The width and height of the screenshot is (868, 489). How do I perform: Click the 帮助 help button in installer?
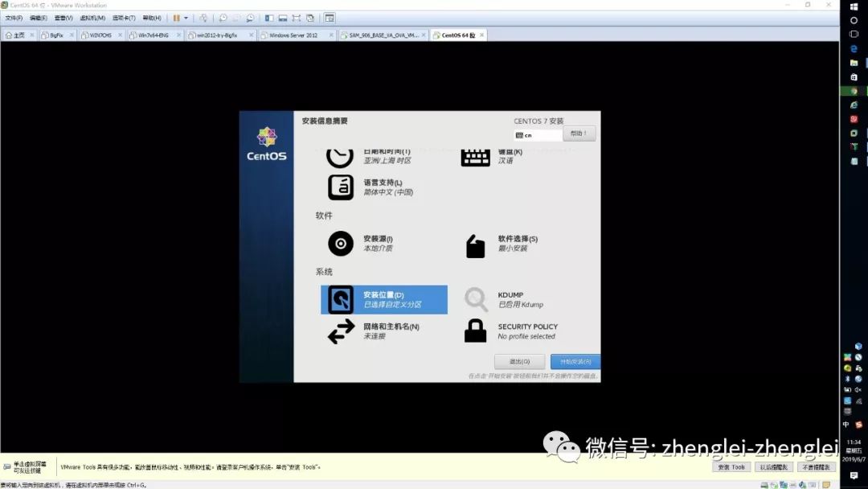(579, 134)
